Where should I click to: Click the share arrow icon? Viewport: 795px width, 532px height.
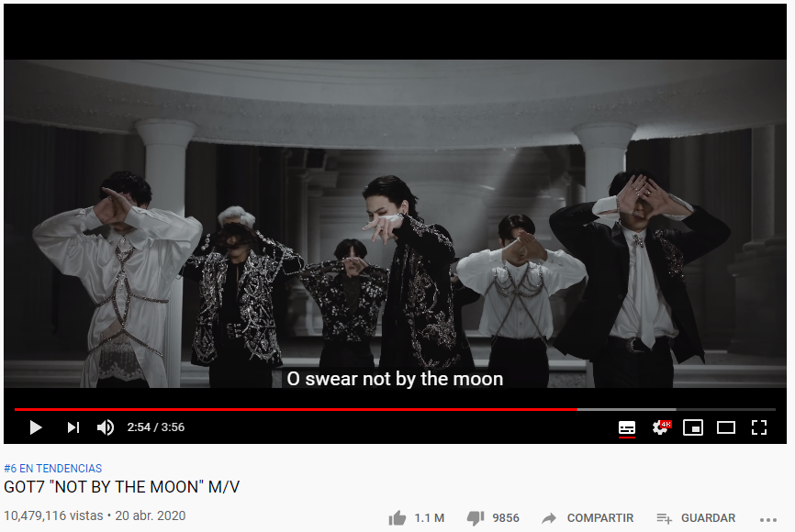pyautogui.click(x=549, y=518)
